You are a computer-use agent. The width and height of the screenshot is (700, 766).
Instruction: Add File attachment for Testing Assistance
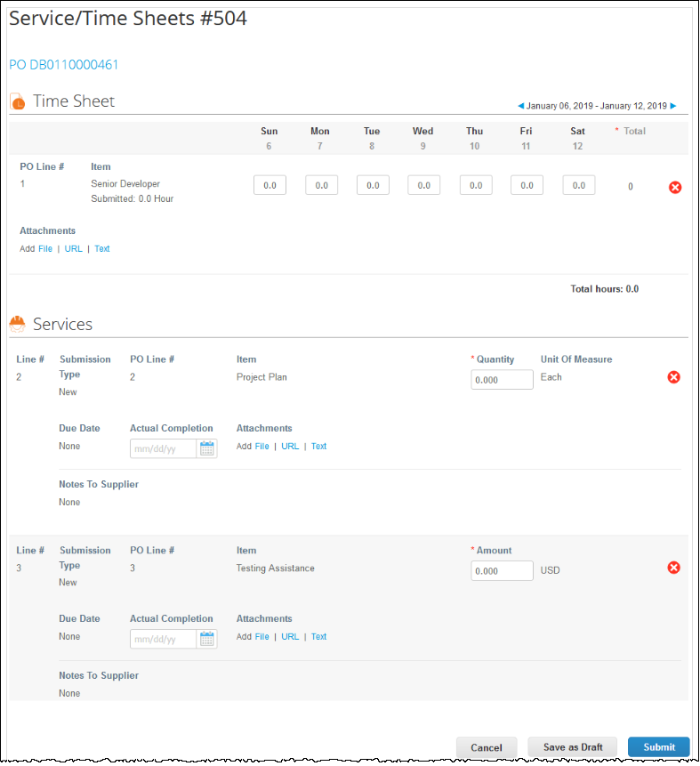click(261, 636)
